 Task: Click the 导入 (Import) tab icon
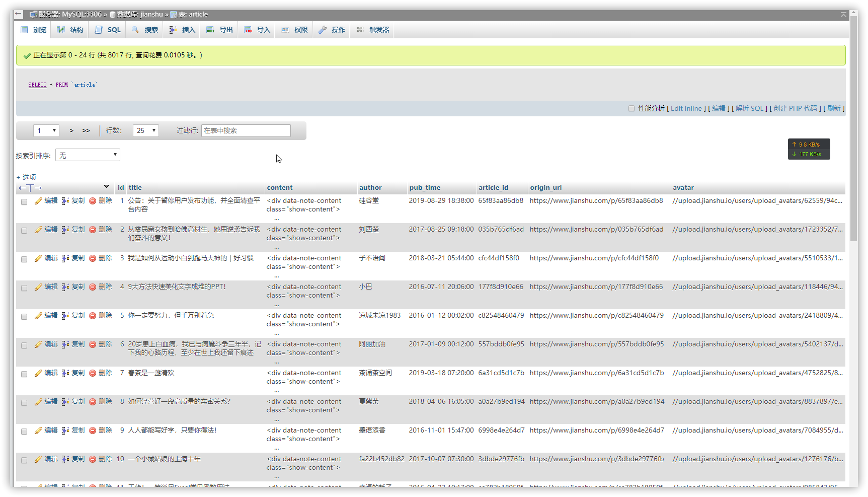point(248,30)
